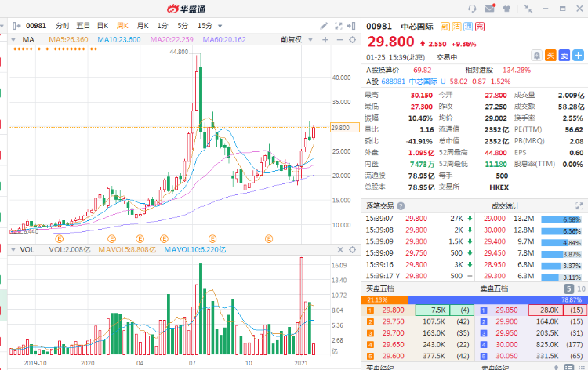The image size is (588, 370).
Task: Select the drawing pencil tool
Action: click(324, 26)
